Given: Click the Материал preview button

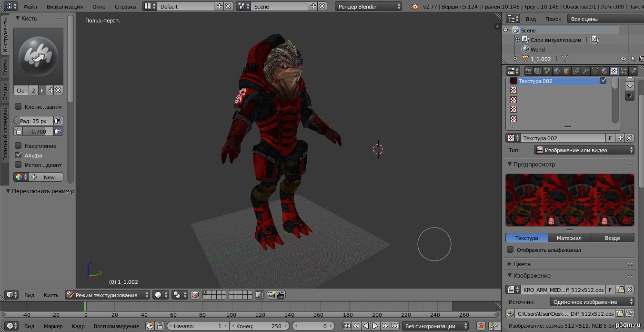Looking at the screenshot, I should [x=569, y=238].
